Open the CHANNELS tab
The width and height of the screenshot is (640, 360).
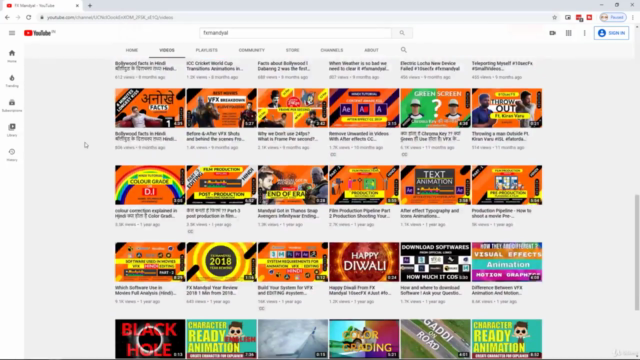tap(331, 50)
